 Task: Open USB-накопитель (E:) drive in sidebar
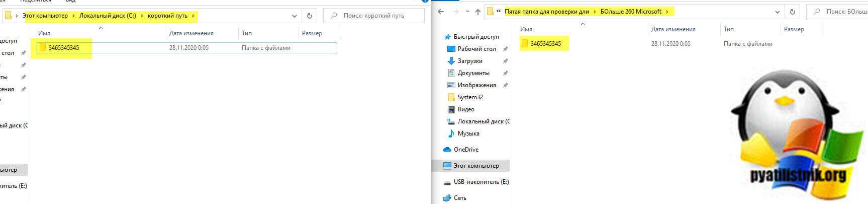[x=480, y=182]
